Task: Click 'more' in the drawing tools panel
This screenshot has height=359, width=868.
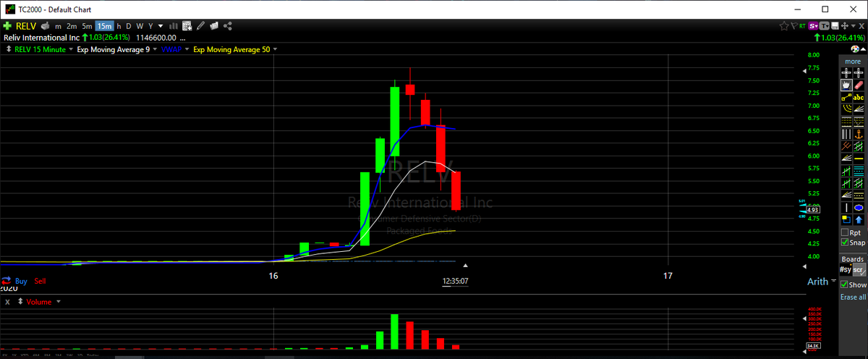Action: point(852,62)
